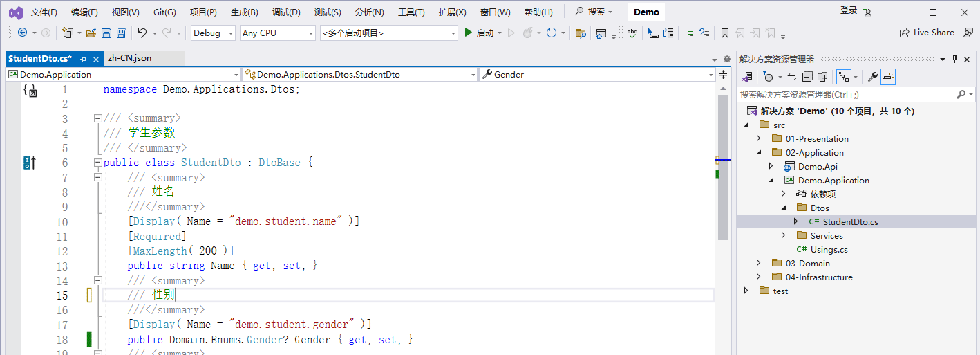Click the spell check abc icon

[632, 33]
